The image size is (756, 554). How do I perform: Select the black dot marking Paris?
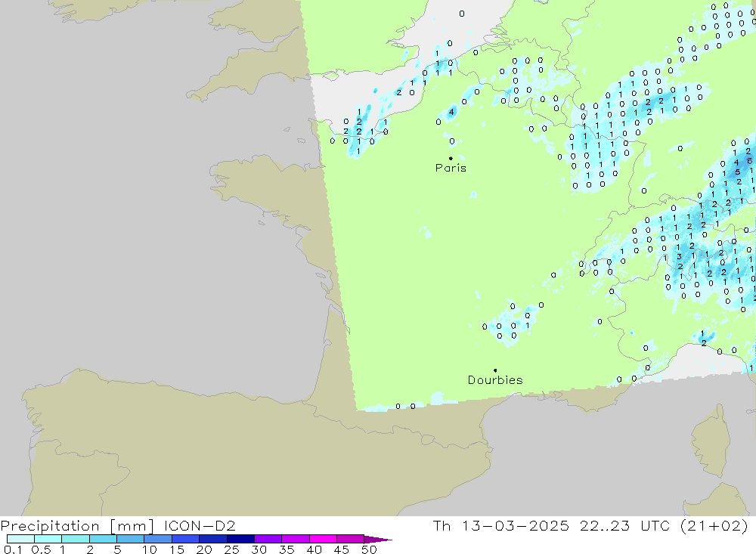click(451, 158)
